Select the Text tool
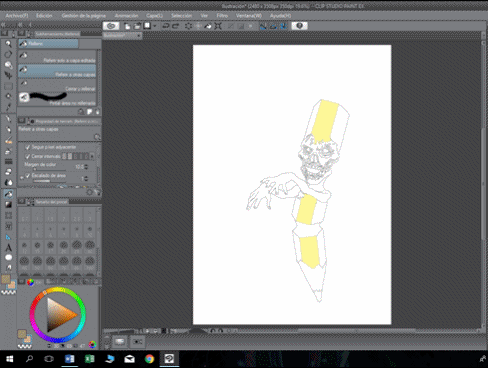488x368 pixels. 8,248
